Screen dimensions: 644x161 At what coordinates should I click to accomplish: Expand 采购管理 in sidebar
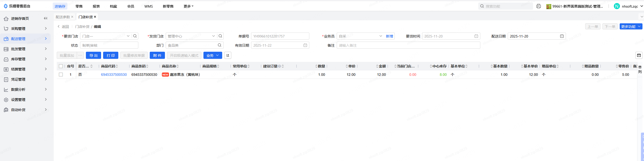[46, 28]
